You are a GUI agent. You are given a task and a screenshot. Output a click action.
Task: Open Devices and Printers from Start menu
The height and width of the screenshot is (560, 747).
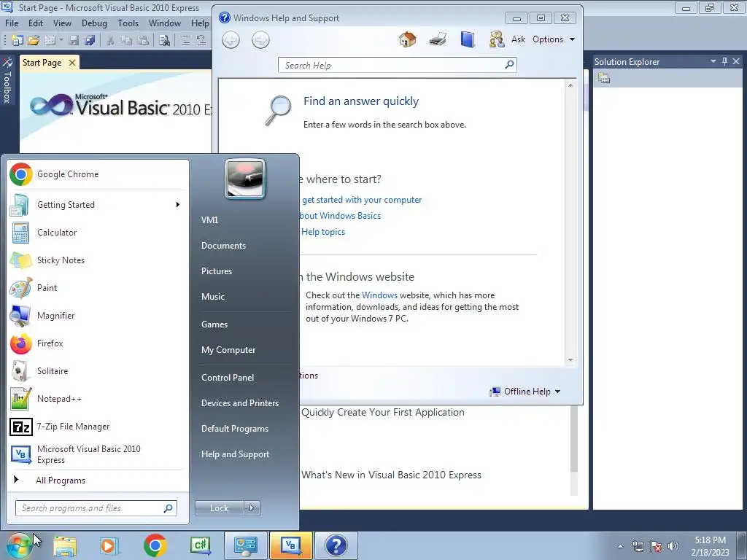239,403
